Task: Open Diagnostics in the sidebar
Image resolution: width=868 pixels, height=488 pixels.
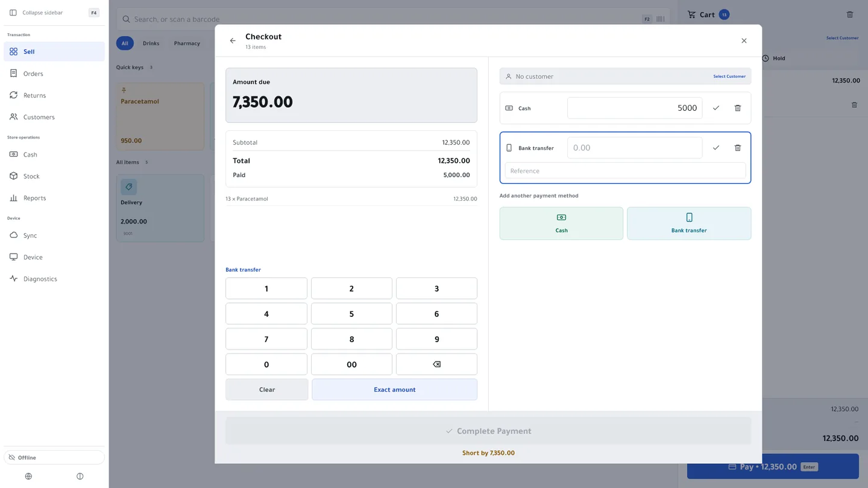Action: click(54, 278)
